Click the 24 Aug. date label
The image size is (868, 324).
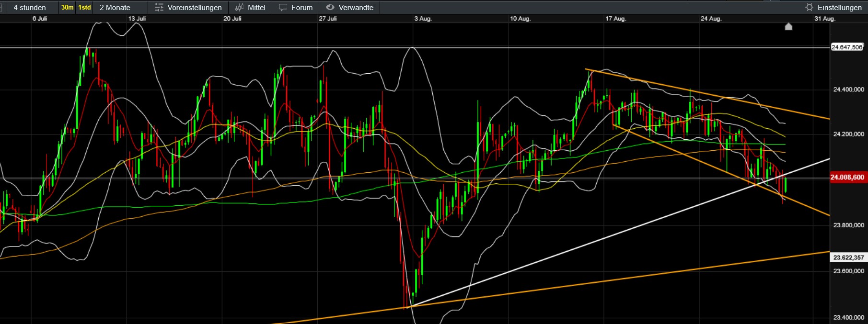711,19
